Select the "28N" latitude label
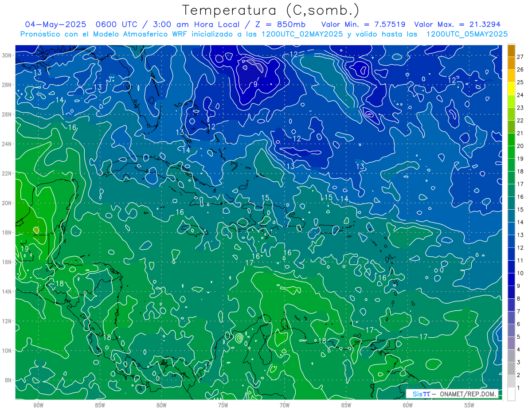 coord(7,85)
